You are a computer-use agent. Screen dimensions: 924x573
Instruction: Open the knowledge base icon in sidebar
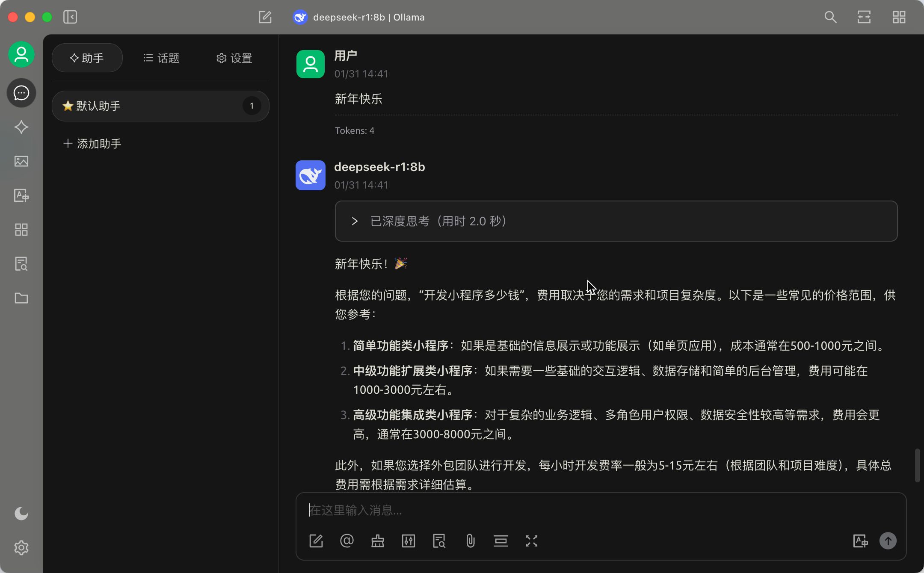point(21,264)
